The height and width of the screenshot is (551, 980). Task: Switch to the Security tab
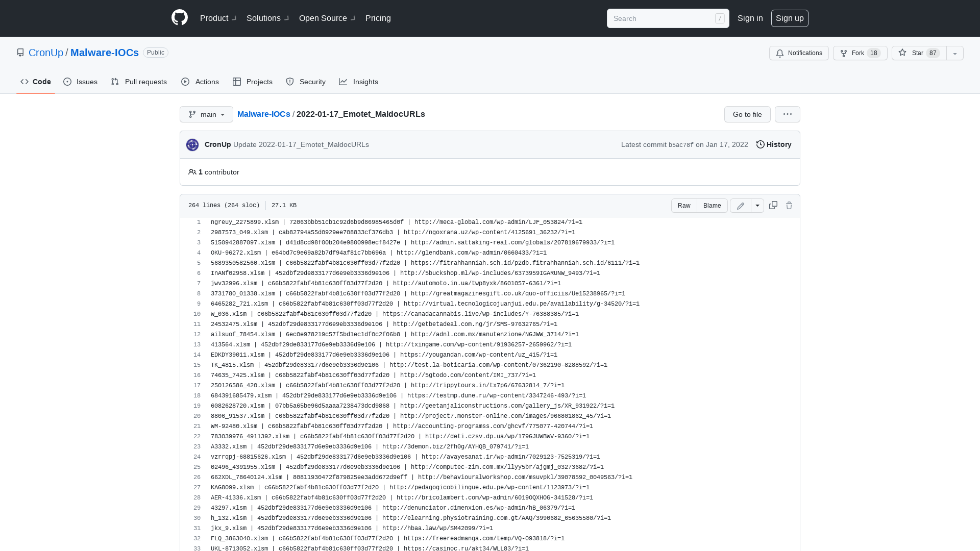[306, 82]
